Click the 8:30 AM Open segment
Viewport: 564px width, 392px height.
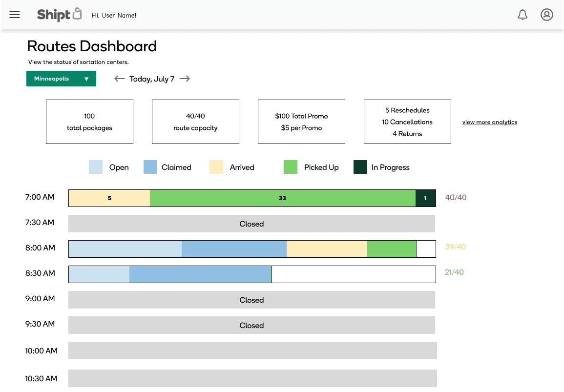(x=99, y=274)
